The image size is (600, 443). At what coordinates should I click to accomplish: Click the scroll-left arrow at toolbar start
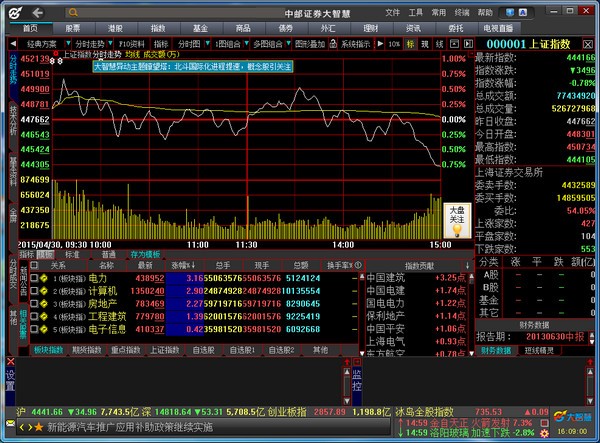pos(13,44)
